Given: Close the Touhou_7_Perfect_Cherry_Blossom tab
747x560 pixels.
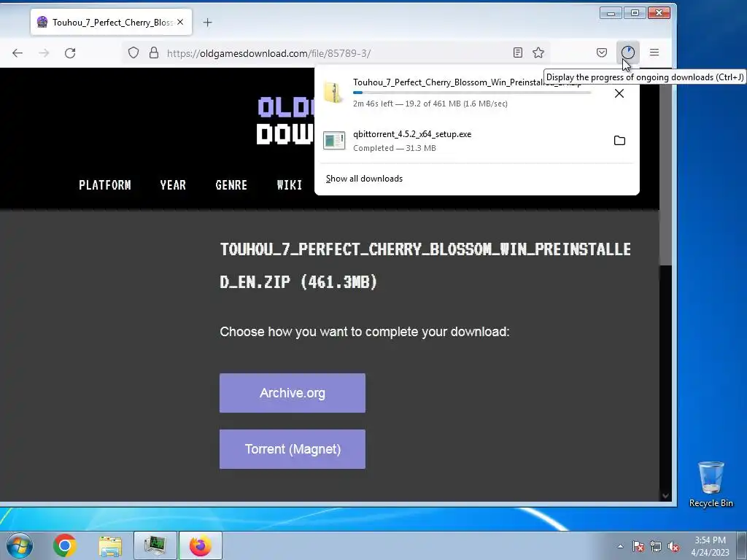Looking at the screenshot, I should click(180, 22).
